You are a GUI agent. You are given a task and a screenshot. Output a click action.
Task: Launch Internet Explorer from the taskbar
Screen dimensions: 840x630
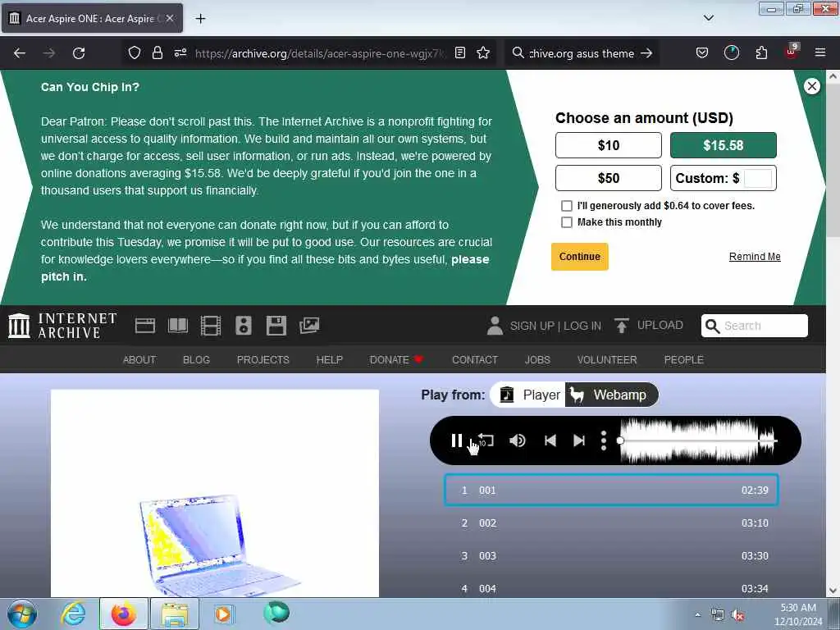tap(73, 614)
